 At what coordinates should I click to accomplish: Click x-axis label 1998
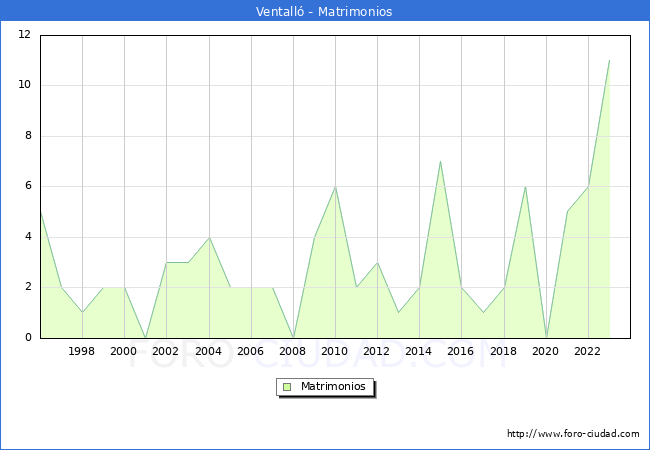pyautogui.click(x=81, y=351)
